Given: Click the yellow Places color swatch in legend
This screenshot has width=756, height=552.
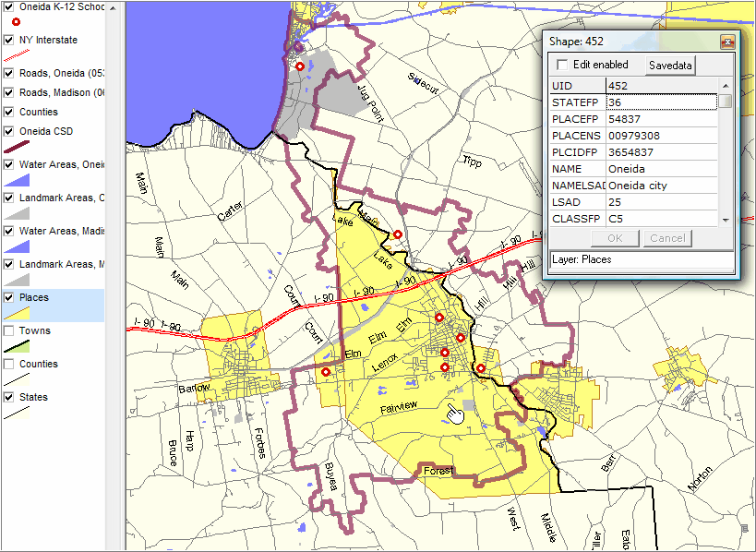Looking at the screenshot, I should point(17,314).
